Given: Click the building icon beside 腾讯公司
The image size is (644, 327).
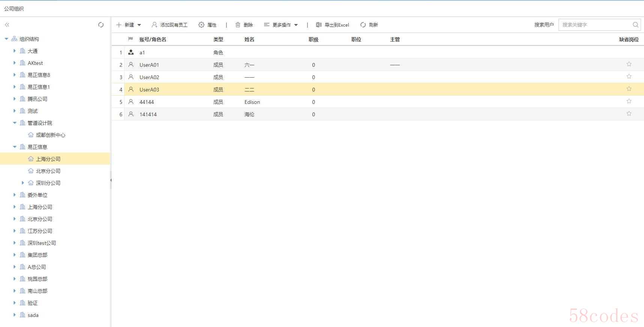Looking at the screenshot, I should pyautogui.click(x=23, y=99).
